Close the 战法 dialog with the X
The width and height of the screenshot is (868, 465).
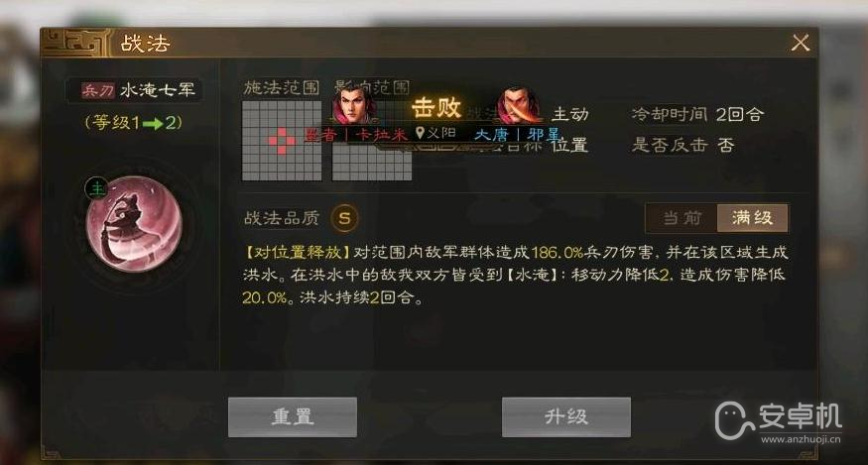click(801, 43)
